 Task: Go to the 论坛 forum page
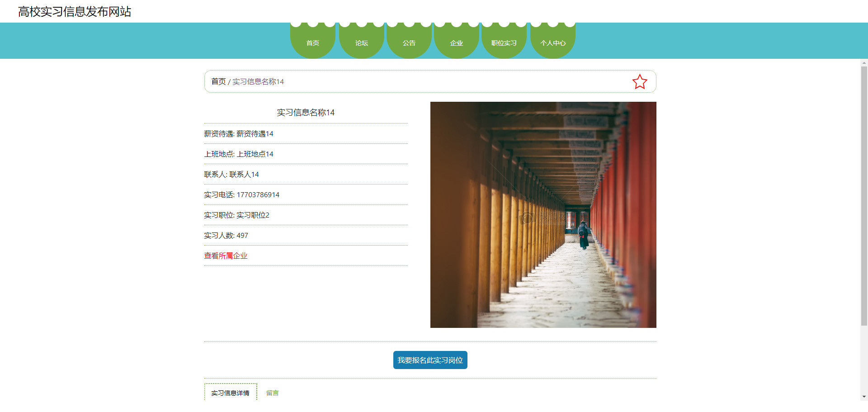click(x=361, y=43)
